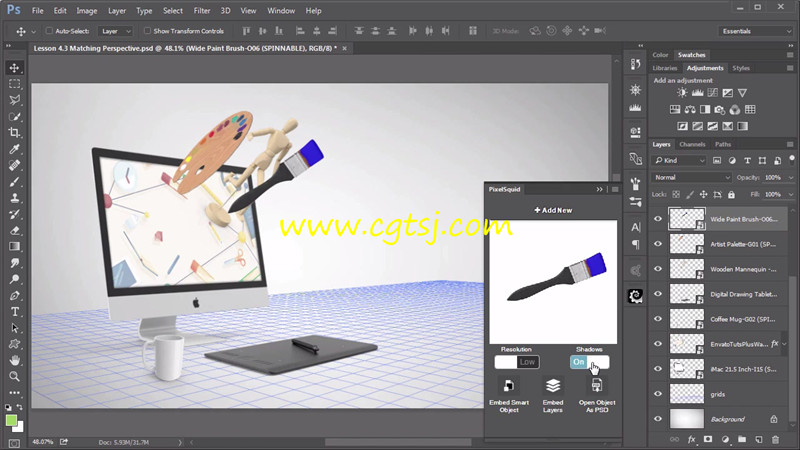Select the Eyedropper tool
Viewport: 800px width, 450px height.
[14, 149]
